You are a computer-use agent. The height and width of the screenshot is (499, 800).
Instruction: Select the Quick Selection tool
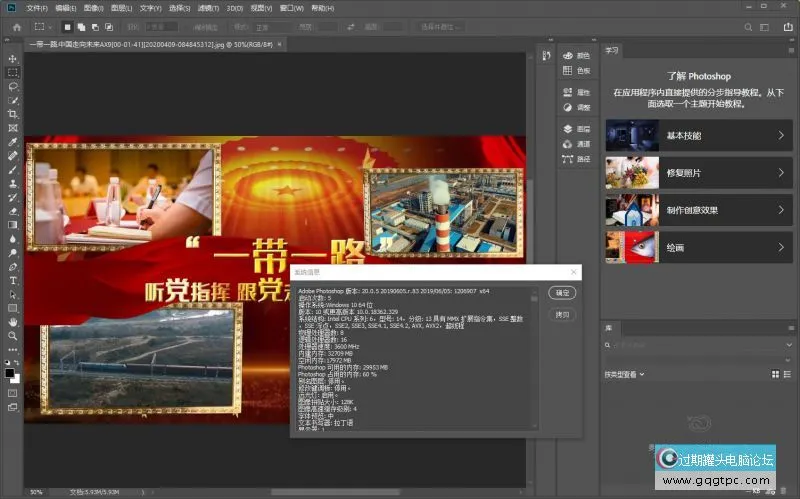(13, 100)
